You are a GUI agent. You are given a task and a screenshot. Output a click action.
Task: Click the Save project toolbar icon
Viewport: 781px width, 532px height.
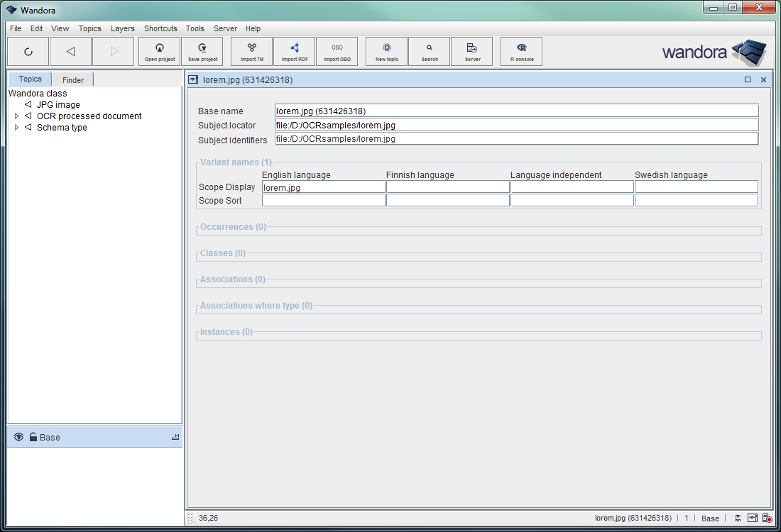(202, 51)
